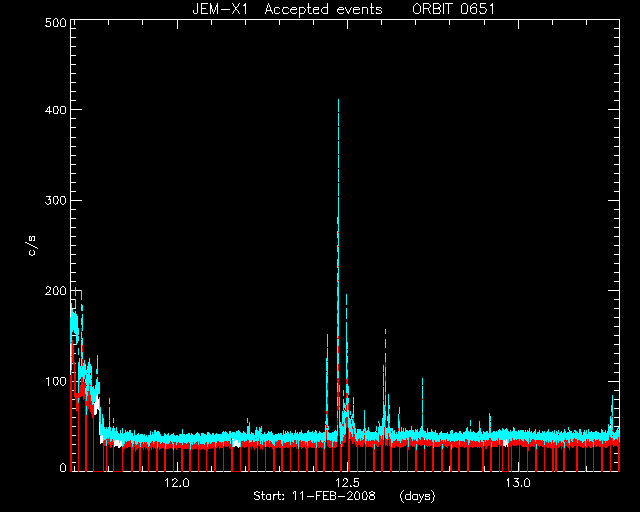
Task: Click the y-axis label '200'
Action: (x=56, y=291)
